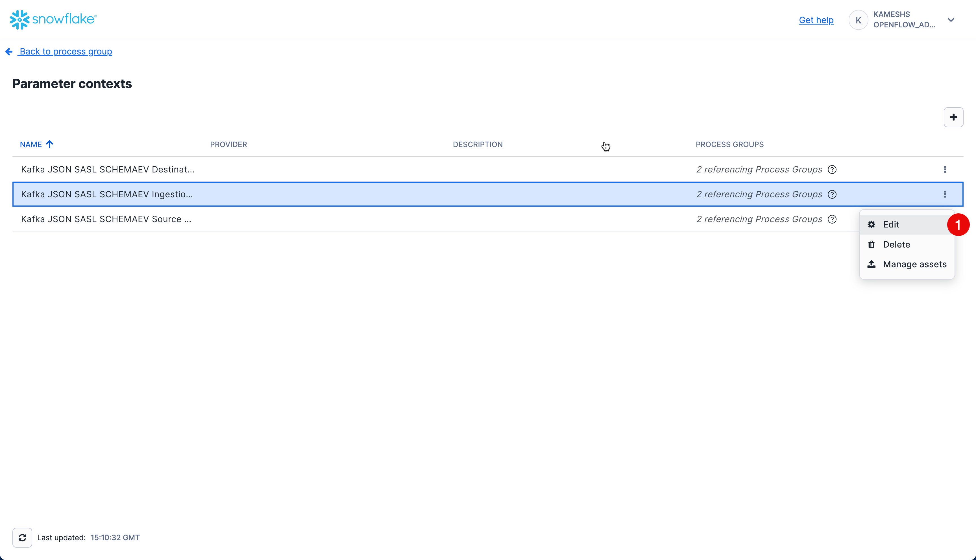Screen dimensions: 976x560
Task: Choose Manage assets from the context menu
Action: 915,264
